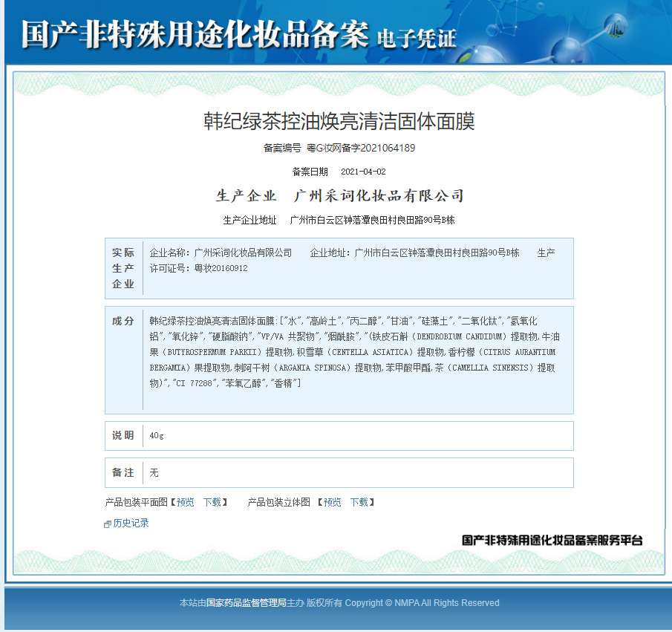
Task: Download the 产品包装平面图 image
Action: 212,502
